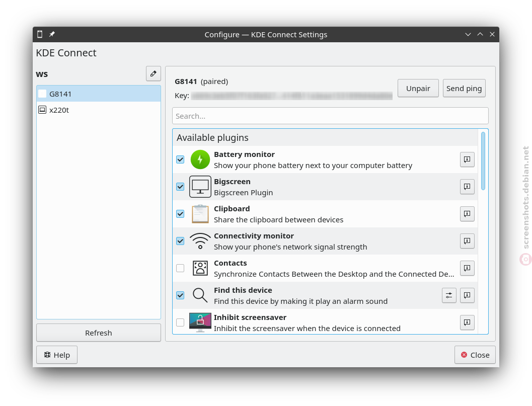Refresh the device list

tap(99, 333)
